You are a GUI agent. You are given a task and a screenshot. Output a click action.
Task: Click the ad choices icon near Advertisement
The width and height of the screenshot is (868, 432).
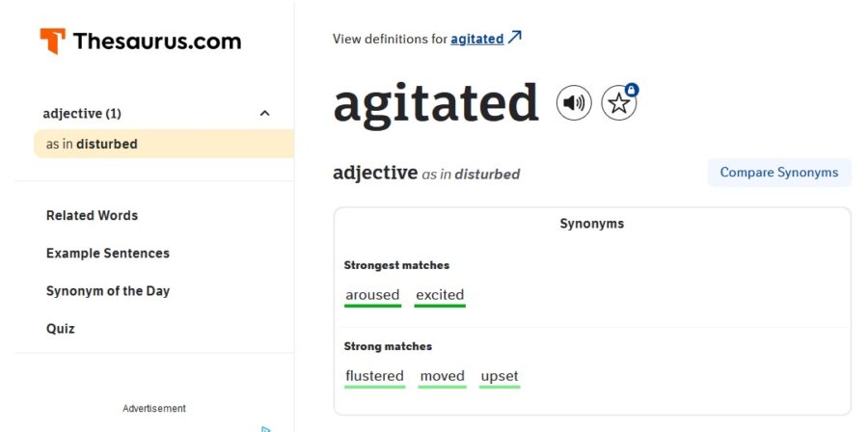266,429
